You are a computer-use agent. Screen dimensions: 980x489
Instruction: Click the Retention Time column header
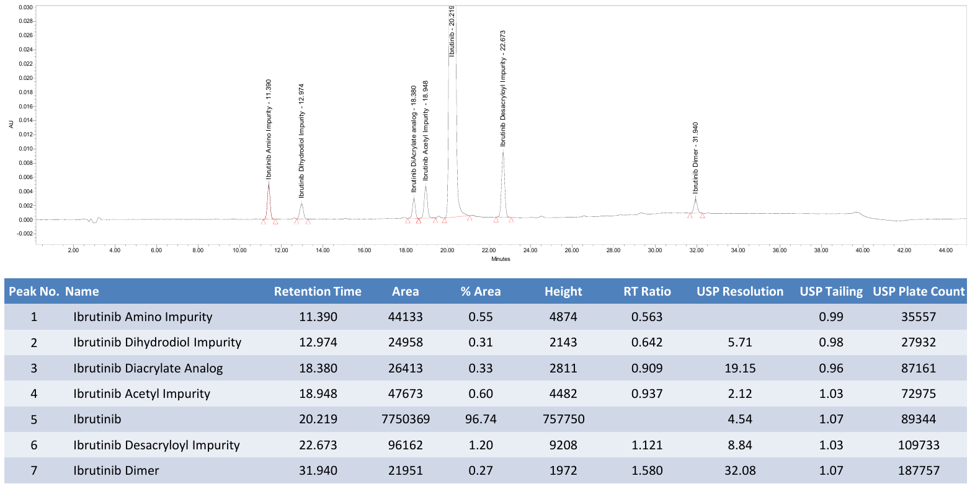tap(318, 291)
